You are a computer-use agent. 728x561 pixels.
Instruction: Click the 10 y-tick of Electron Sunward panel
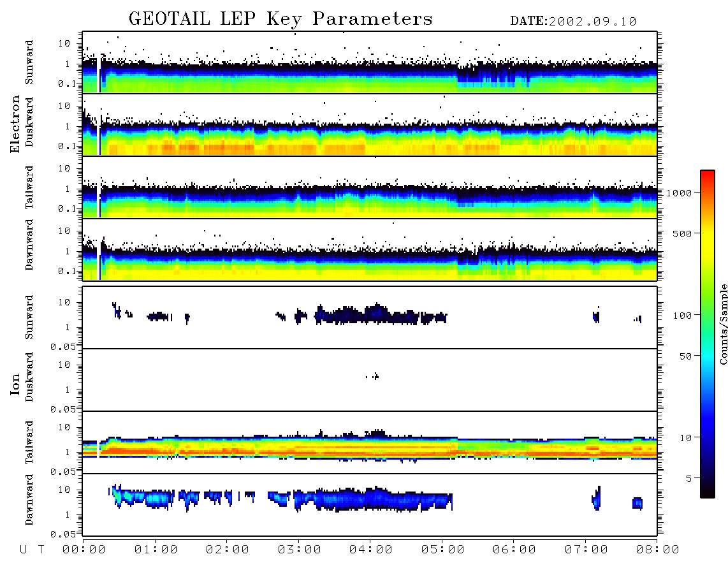point(64,43)
